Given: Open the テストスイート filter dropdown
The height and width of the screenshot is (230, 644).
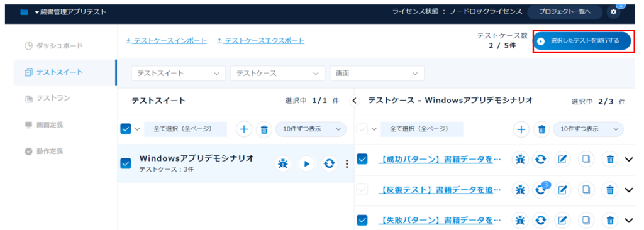Looking at the screenshot, I should click(179, 73).
